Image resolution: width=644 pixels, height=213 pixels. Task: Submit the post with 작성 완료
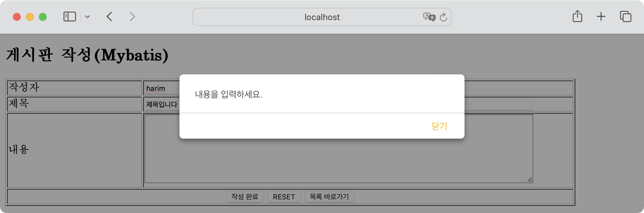[245, 197]
